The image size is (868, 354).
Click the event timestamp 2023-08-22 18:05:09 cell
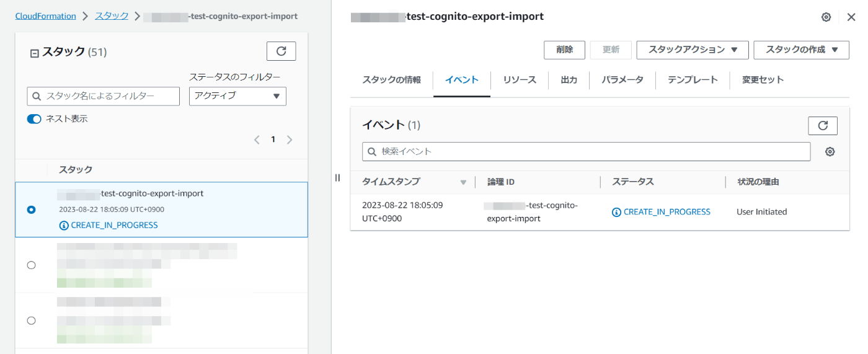click(402, 211)
